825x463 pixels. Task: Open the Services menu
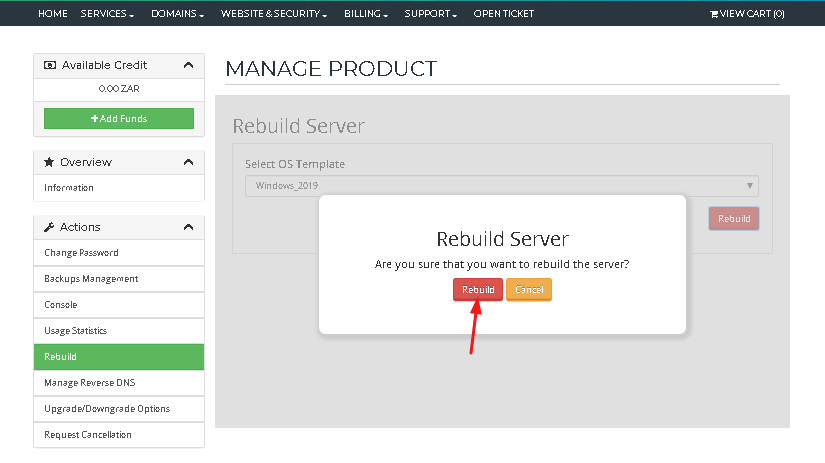[x=107, y=14]
